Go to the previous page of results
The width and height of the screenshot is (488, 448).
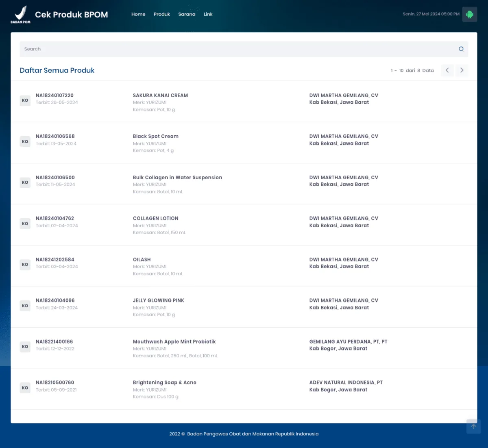point(447,70)
